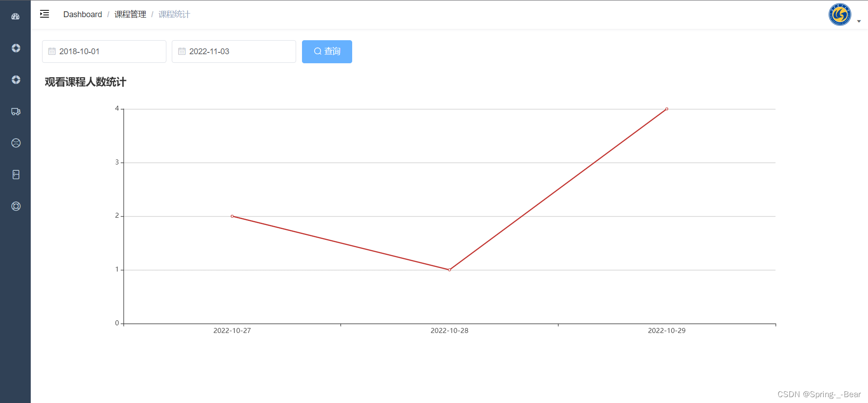Expand the caret dropdown beside avatar
Screen dimensions: 868x403
[x=859, y=21]
